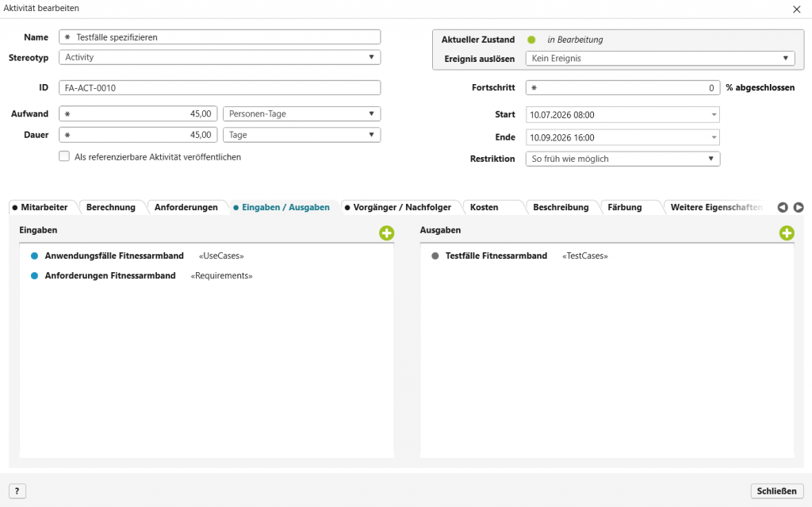Screen dimensions: 812x507
Task: Click the green status indicator for in Bearbeitung
Action: [x=531, y=40]
